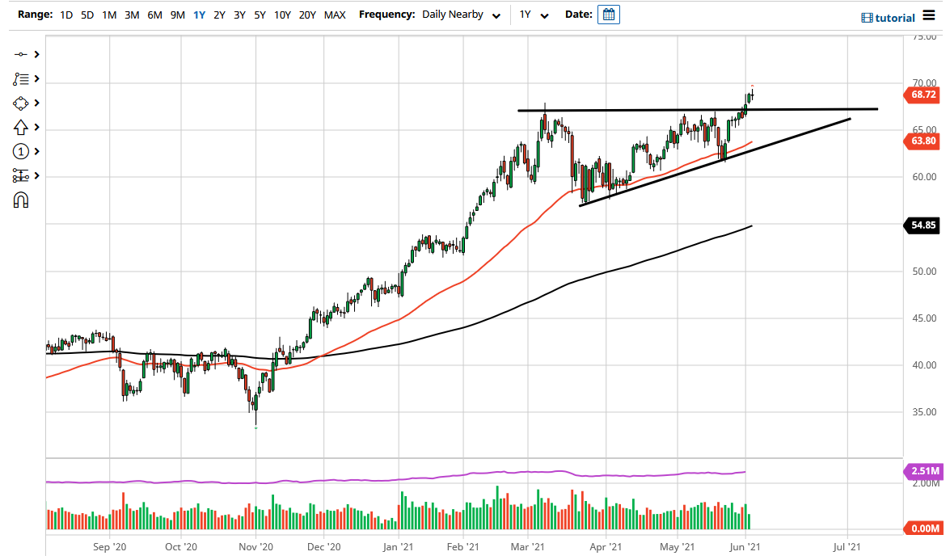Click the 68.72 price label on the axis

coord(922,95)
